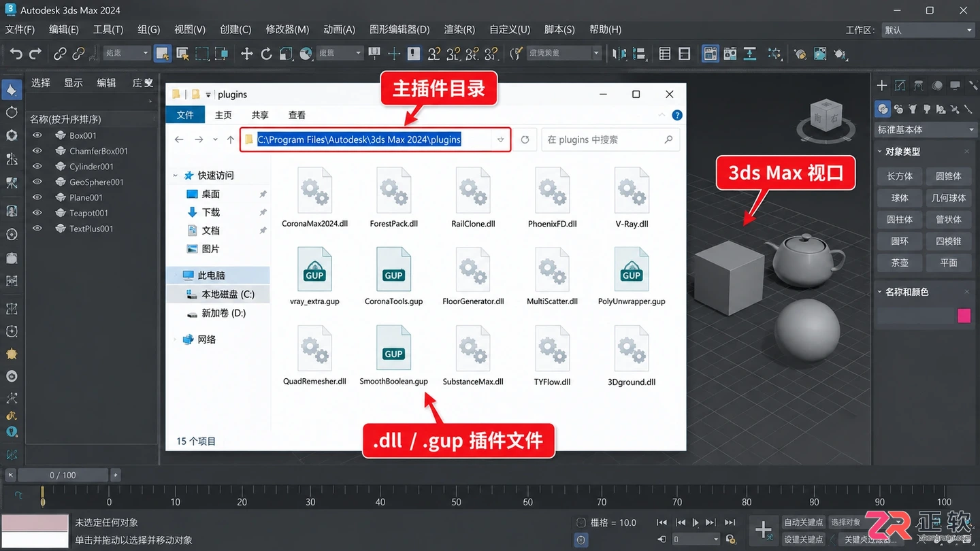Hide Teapot001 using its eye icon
This screenshot has width=980, height=551.
point(37,213)
